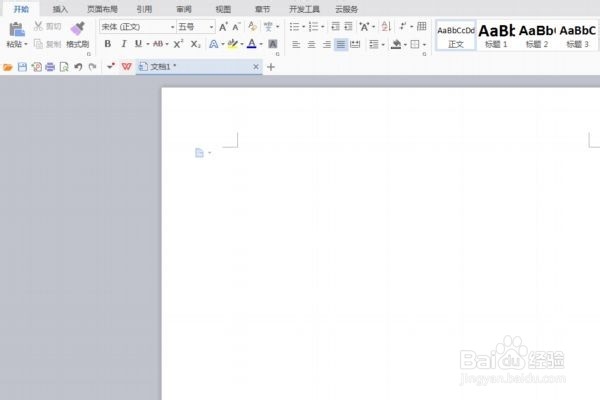Open the font name box showing 宋体 (正文)

138,27
